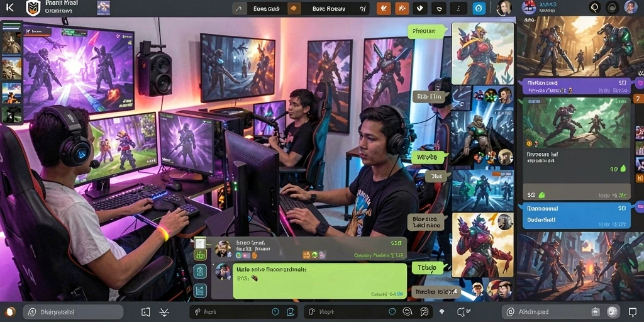The image size is (644, 322).
Task: Click the round gray button in the 'Aindmprad' field
Action: (613, 312)
